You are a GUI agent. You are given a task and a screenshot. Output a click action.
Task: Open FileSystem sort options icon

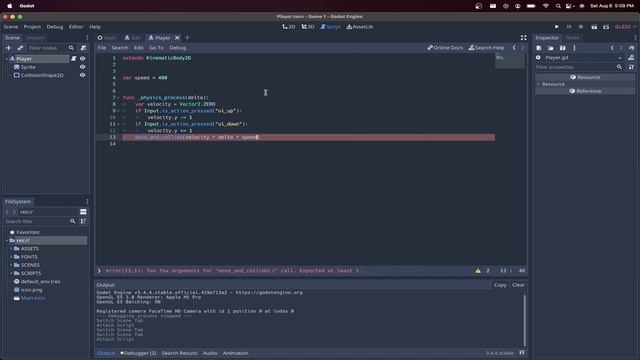pyautogui.click(x=83, y=221)
